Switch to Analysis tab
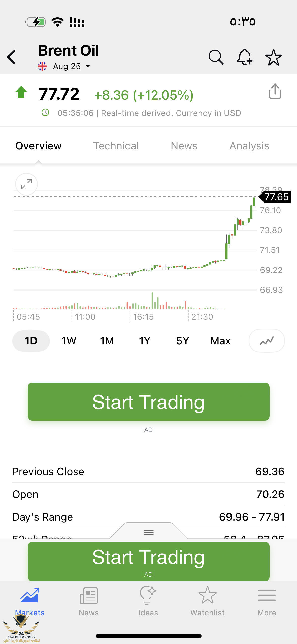 point(249,146)
